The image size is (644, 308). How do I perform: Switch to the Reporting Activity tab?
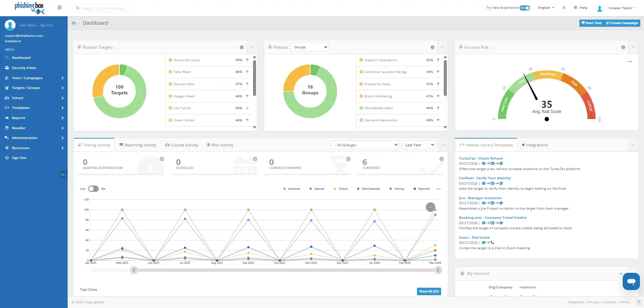coord(138,145)
